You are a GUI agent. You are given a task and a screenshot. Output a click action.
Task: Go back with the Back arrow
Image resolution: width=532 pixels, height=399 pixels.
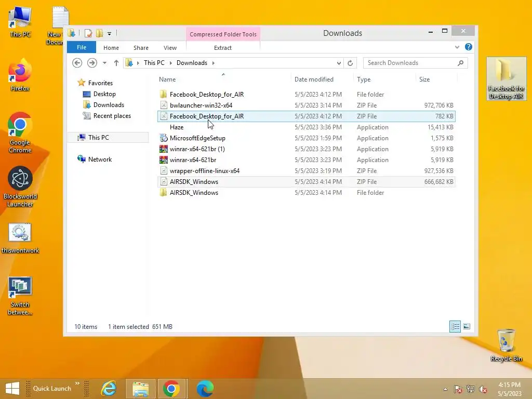tap(77, 63)
